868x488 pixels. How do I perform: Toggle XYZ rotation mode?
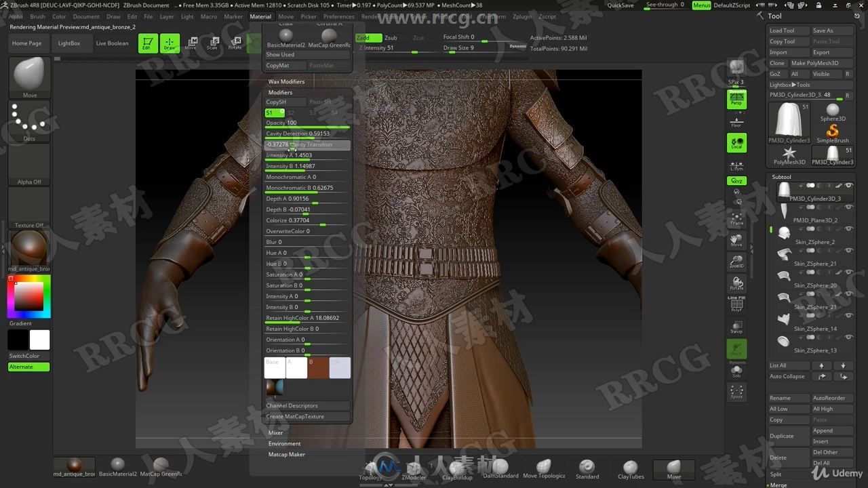(736, 181)
